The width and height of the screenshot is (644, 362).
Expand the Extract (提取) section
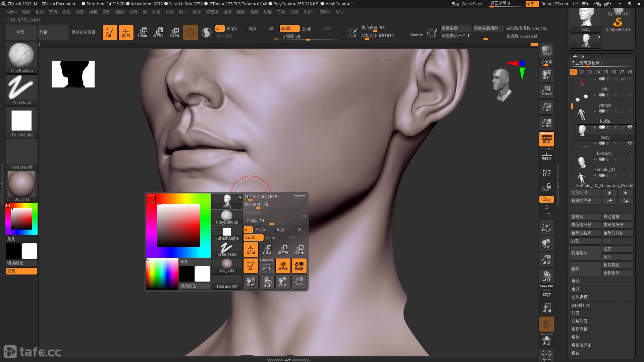(601, 353)
